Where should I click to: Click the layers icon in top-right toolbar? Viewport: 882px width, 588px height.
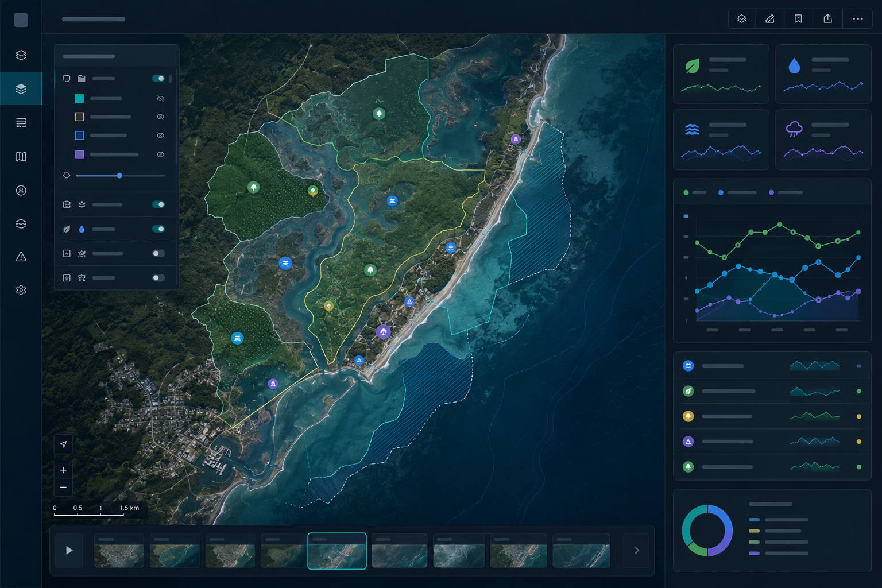tap(742, 19)
